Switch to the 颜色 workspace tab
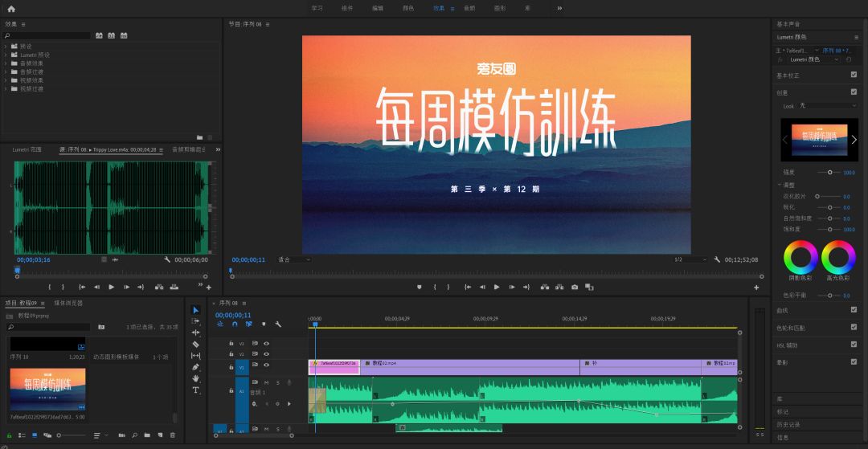The height and width of the screenshot is (449, 868). [x=408, y=8]
